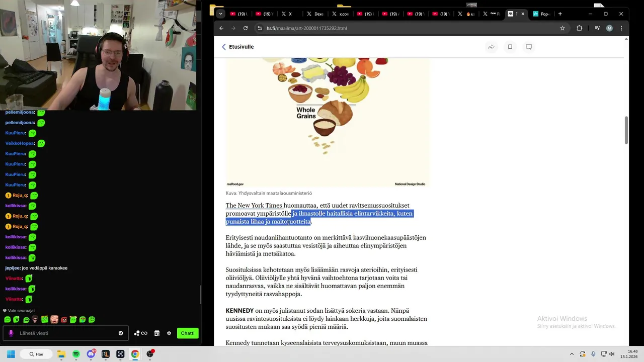The width and height of the screenshot is (644, 362).
Task: Show hidden system tray icons chevron
Action: pos(572,354)
